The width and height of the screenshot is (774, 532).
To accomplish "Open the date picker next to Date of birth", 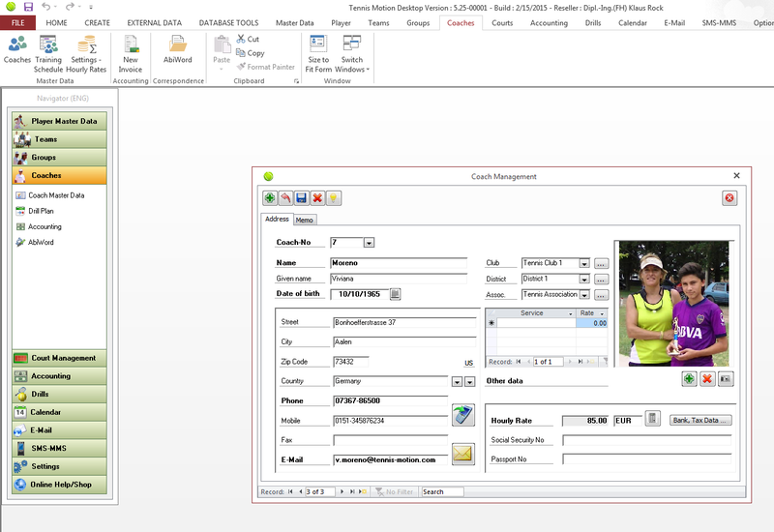I will pyautogui.click(x=395, y=294).
